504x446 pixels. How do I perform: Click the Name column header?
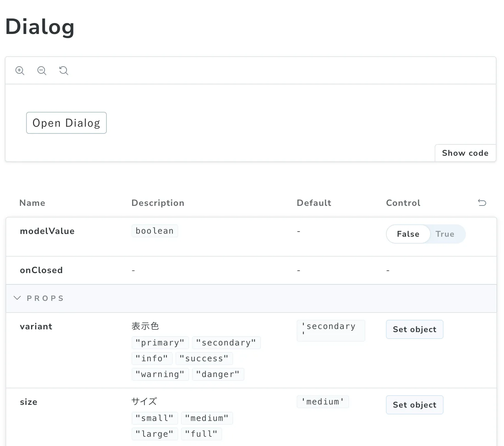(32, 203)
